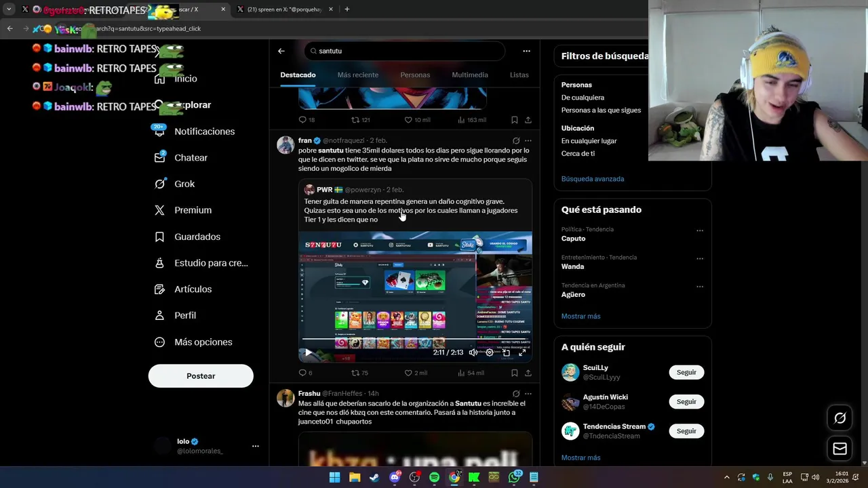Open more menu on Frashu's post
The width and height of the screenshot is (868, 488).
point(528,393)
